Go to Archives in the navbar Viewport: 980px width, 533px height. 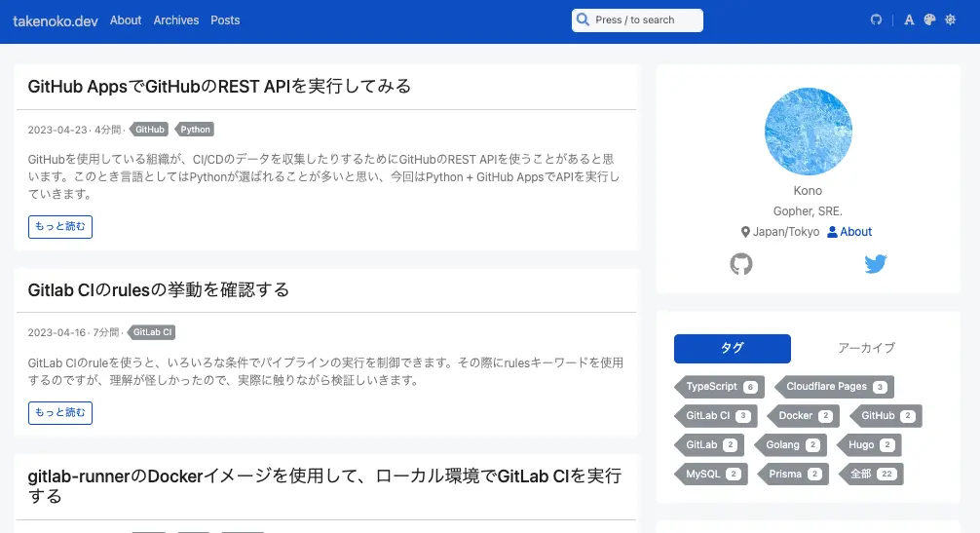[x=176, y=20]
